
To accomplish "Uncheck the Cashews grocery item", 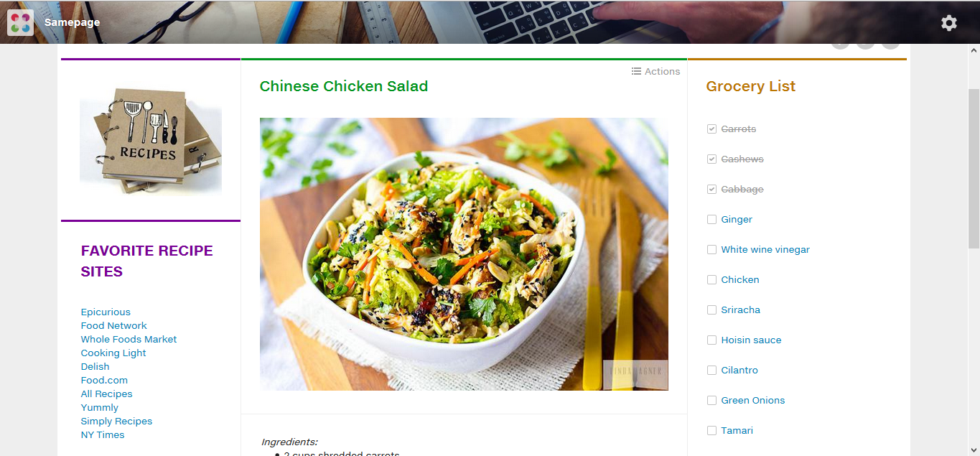I will 711,159.
